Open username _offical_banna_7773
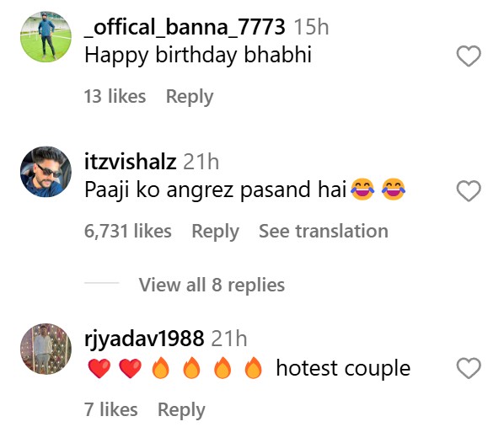This screenshot has width=504, height=427. coord(185,27)
